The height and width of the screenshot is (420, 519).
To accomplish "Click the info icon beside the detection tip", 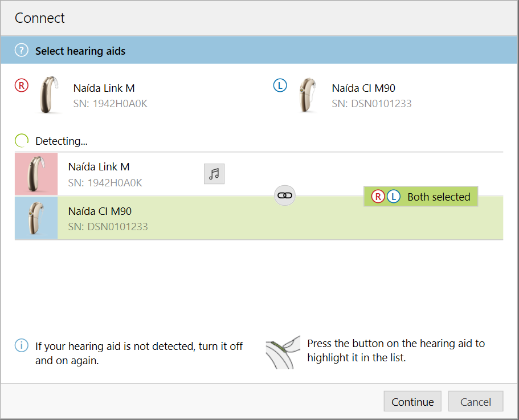I will [x=21, y=345].
